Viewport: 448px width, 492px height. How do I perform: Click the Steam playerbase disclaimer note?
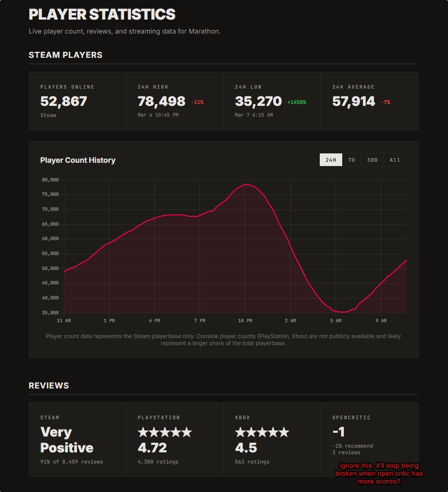223,340
